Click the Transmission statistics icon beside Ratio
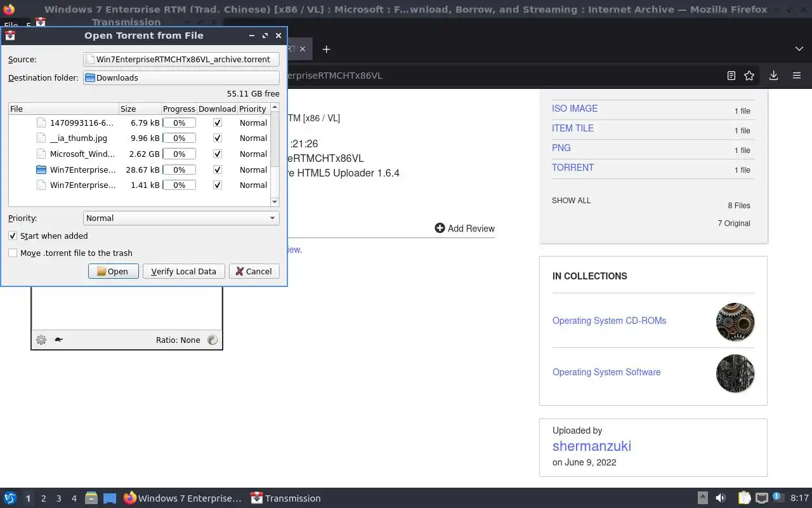The height and width of the screenshot is (508, 812). (x=213, y=340)
